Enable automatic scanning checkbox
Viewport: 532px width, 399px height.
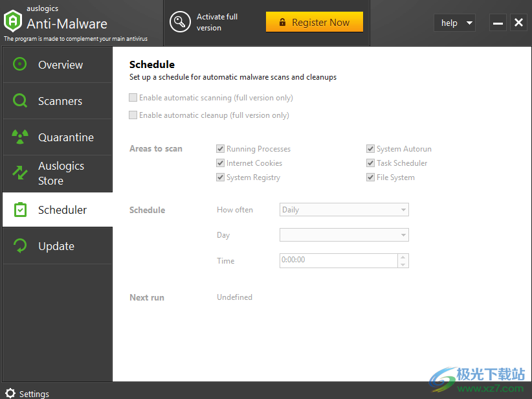tap(133, 98)
